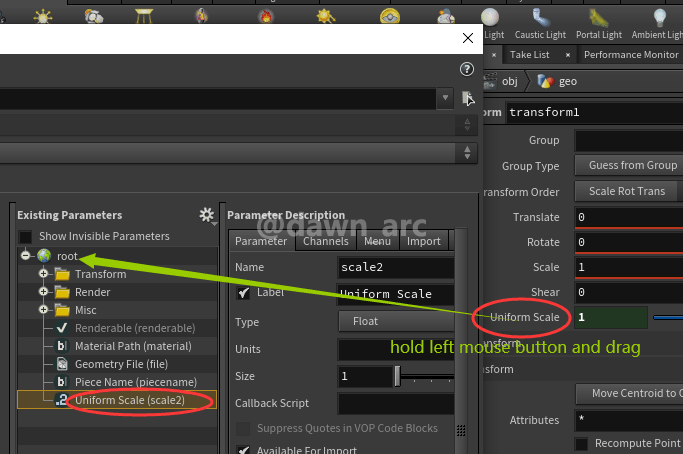Click the Piece Name string-type icon
The width and height of the screenshot is (683, 454).
pyautogui.click(x=62, y=382)
